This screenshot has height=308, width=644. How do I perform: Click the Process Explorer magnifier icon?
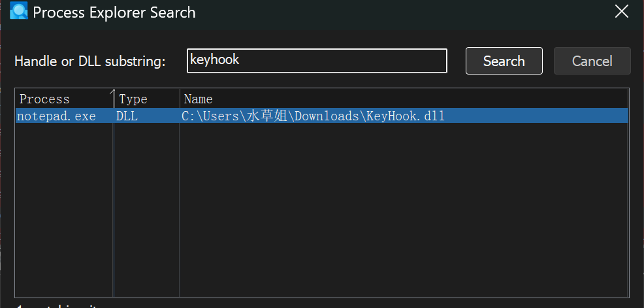[18, 11]
